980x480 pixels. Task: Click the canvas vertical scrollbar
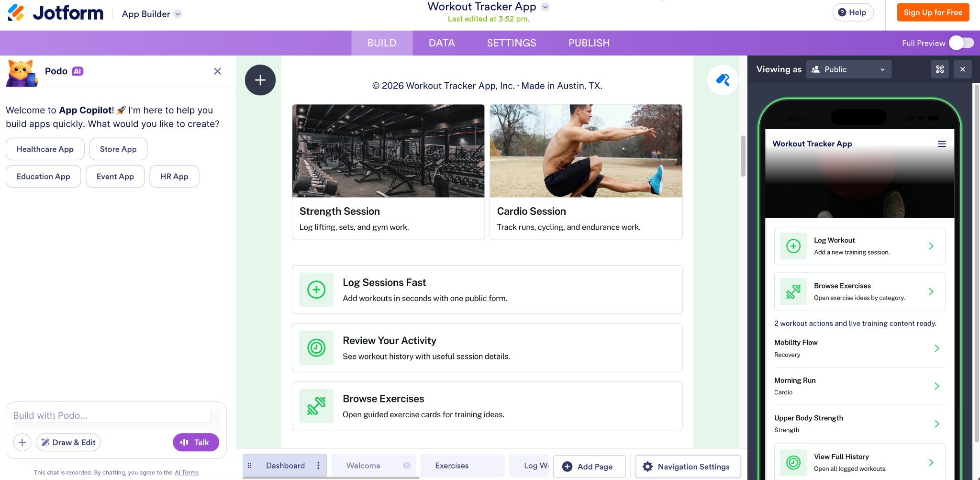click(x=743, y=156)
